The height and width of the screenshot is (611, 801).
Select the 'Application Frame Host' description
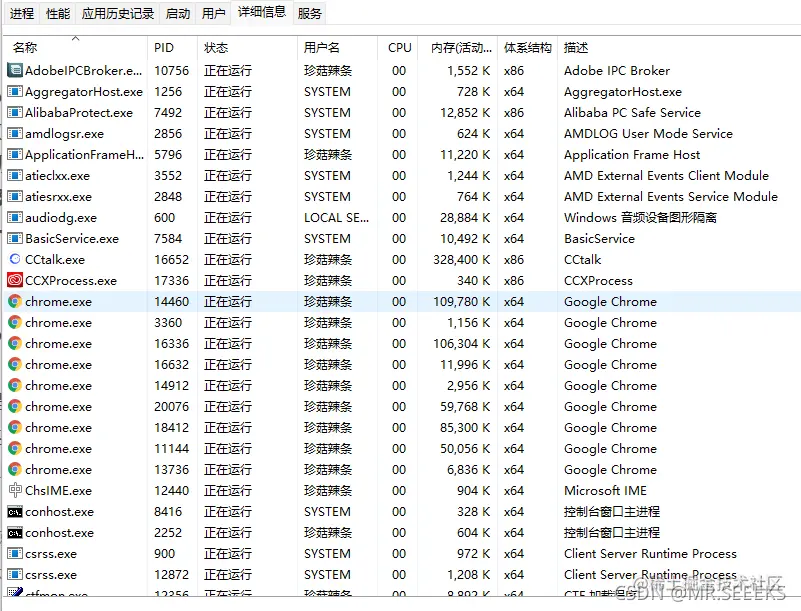tap(632, 154)
